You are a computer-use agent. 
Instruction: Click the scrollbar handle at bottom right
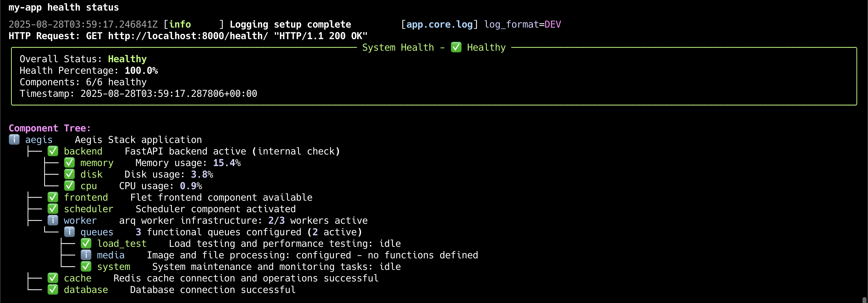tap(864, 300)
